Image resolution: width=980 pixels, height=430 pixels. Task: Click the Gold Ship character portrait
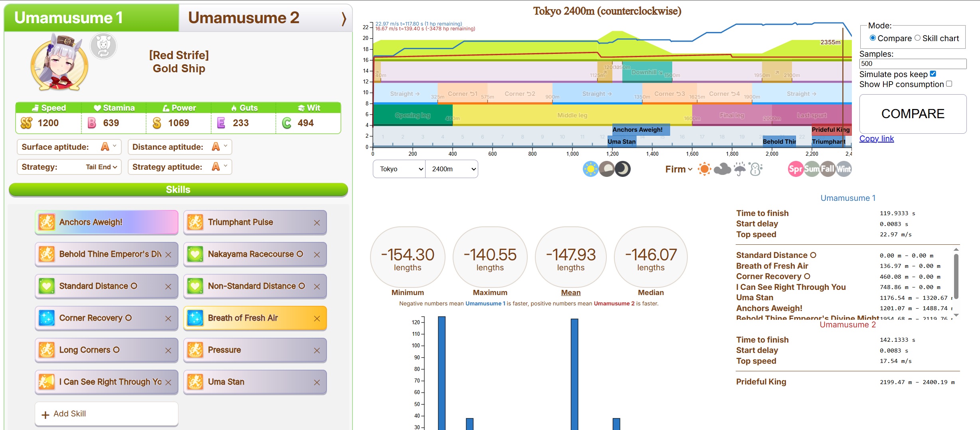point(60,62)
